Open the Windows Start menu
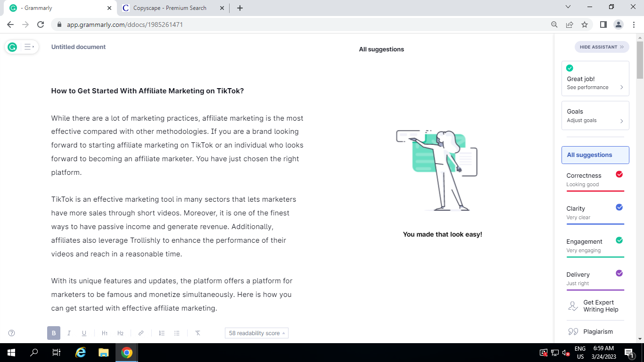Screen dimensions: 644x362 click(x=11, y=353)
